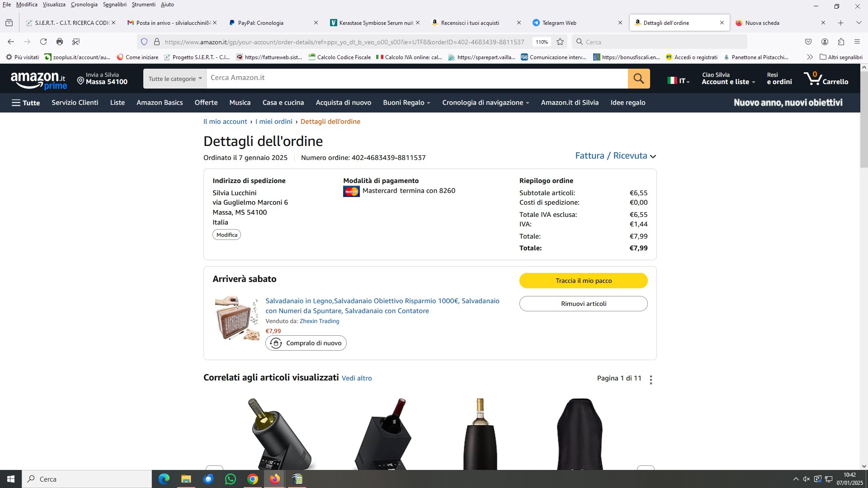Print the page using the printer icon
This screenshot has height=488, width=868.
click(x=60, y=42)
